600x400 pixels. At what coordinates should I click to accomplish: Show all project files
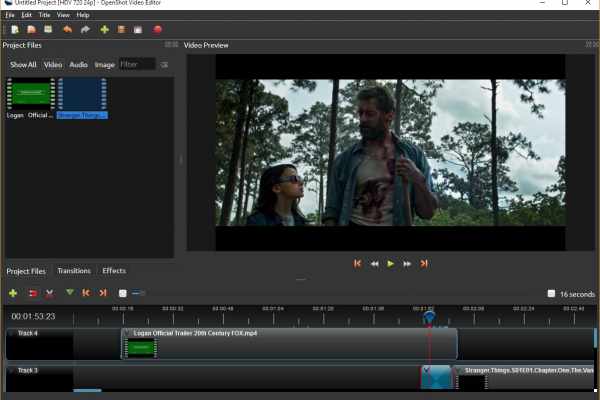23,65
